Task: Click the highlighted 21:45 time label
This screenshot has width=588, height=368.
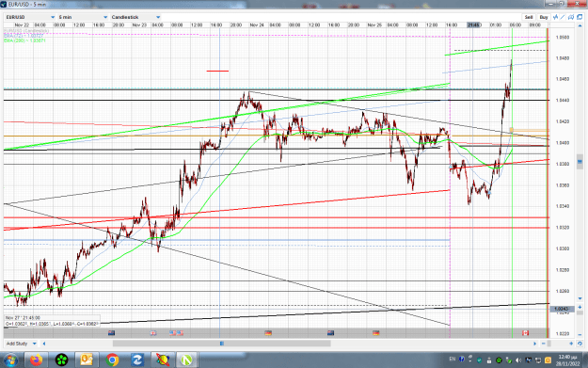Action: pos(473,24)
